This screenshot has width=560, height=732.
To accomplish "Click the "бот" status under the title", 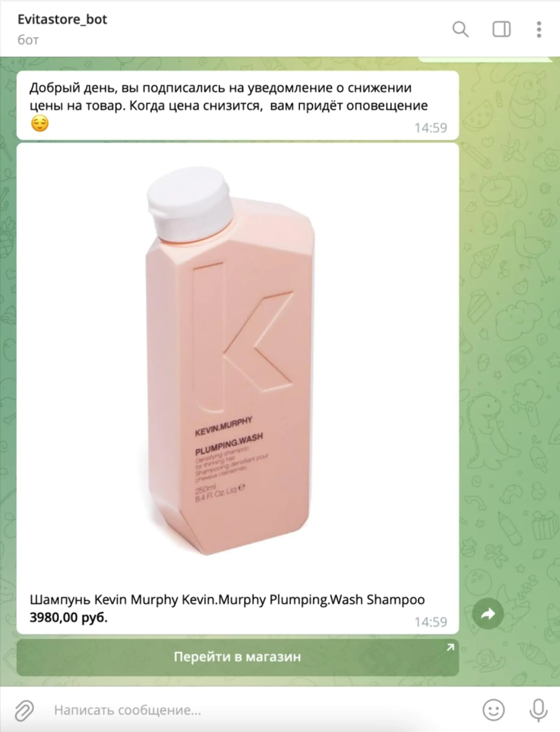I will 28,40.
